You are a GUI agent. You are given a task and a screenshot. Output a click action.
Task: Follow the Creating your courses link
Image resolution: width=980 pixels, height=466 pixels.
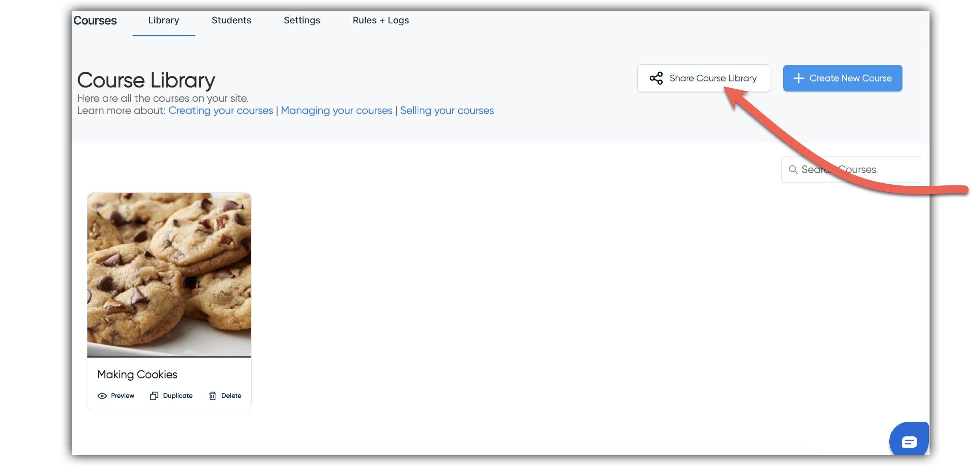tap(220, 110)
